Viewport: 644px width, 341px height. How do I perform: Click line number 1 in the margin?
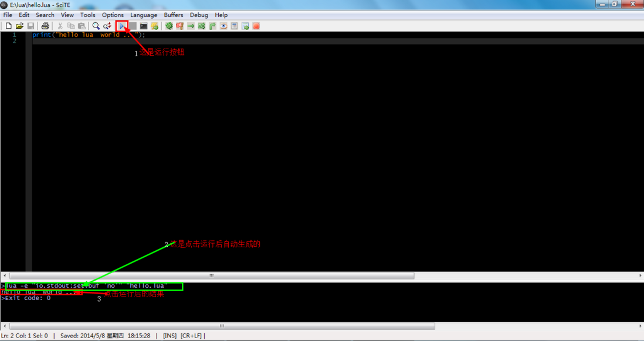point(14,35)
